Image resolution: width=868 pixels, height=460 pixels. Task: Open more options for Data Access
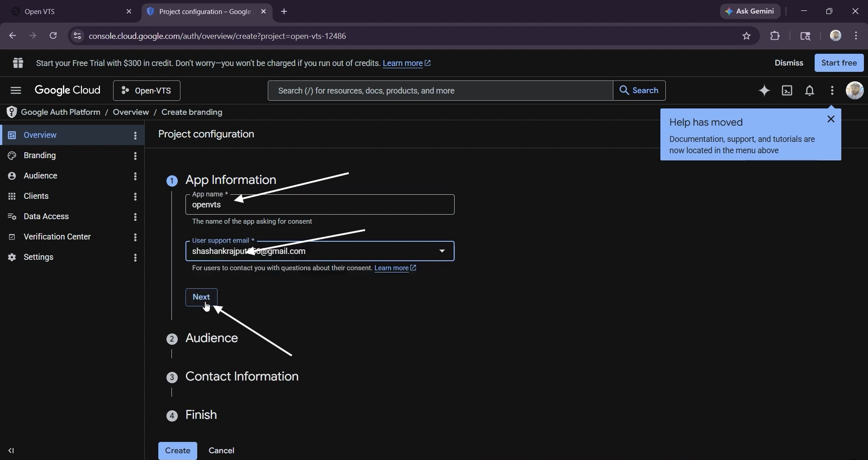tap(135, 217)
